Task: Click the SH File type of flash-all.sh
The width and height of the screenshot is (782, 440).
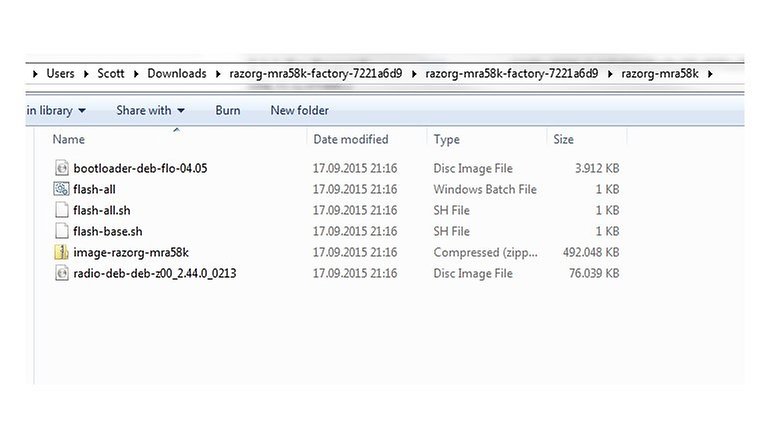Action: 451,210
